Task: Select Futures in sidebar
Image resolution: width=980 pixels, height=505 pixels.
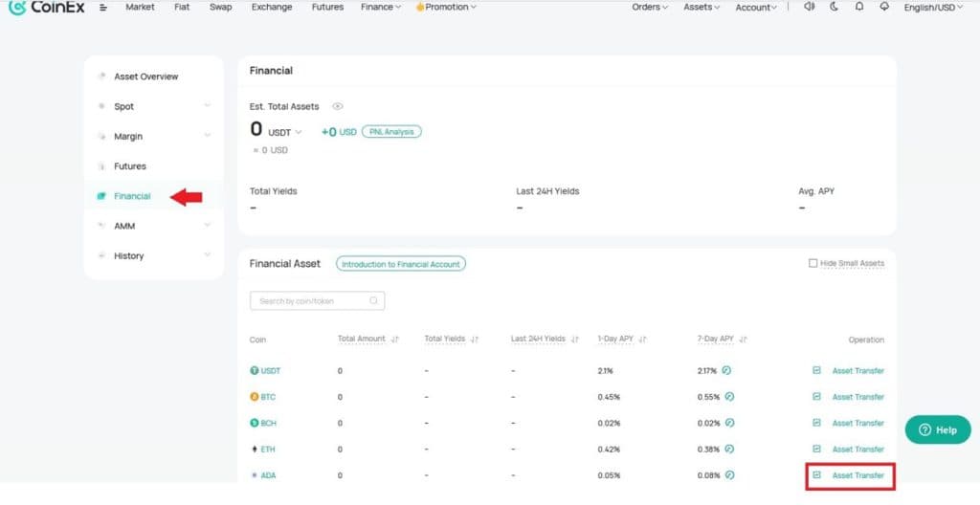Action: click(x=130, y=166)
